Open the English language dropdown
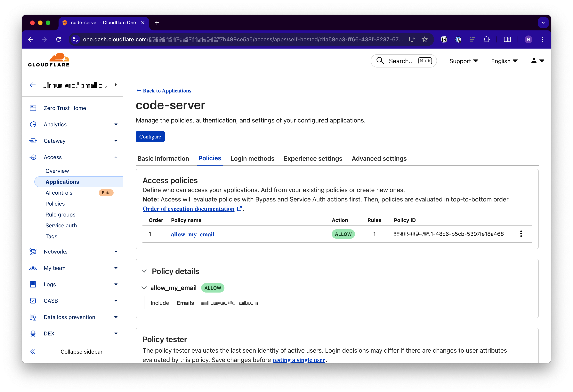Viewport: 573px width, 392px height. (504, 61)
